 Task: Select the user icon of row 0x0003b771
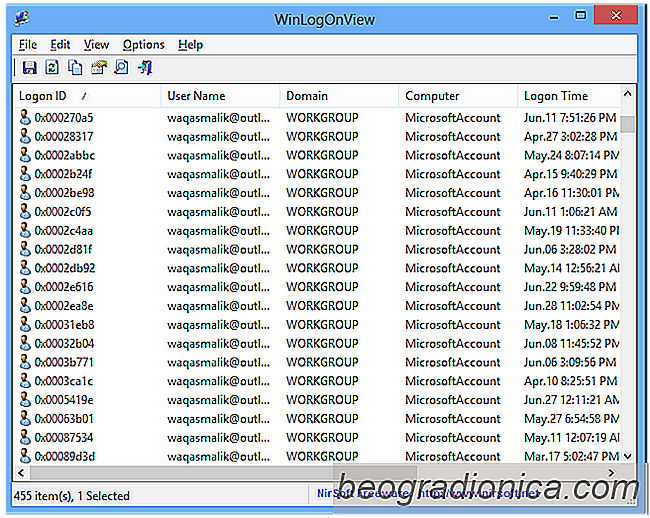point(25,362)
